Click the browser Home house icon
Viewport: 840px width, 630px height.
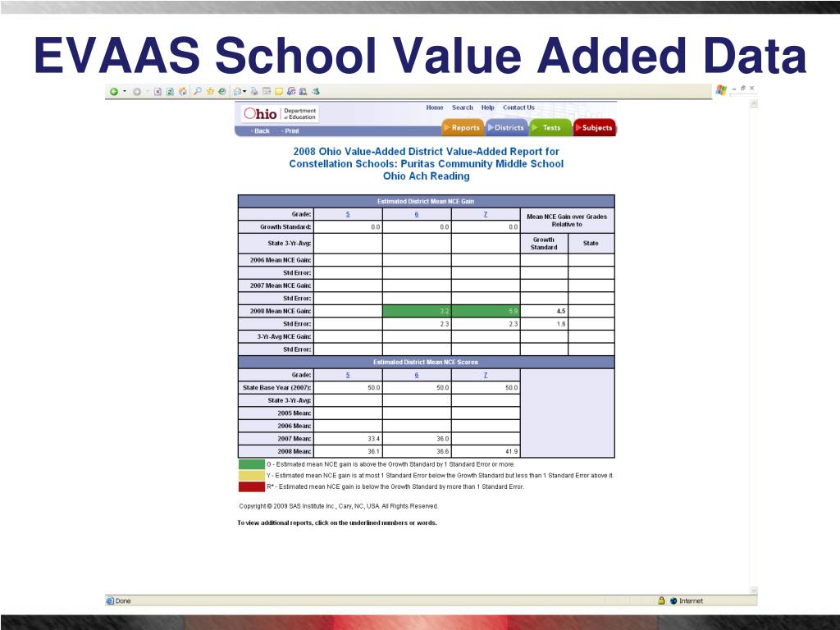[x=183, y=92]
